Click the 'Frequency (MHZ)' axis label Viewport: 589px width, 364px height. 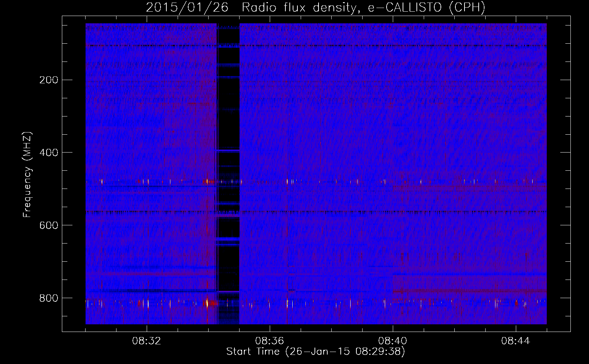pos(27,175)
